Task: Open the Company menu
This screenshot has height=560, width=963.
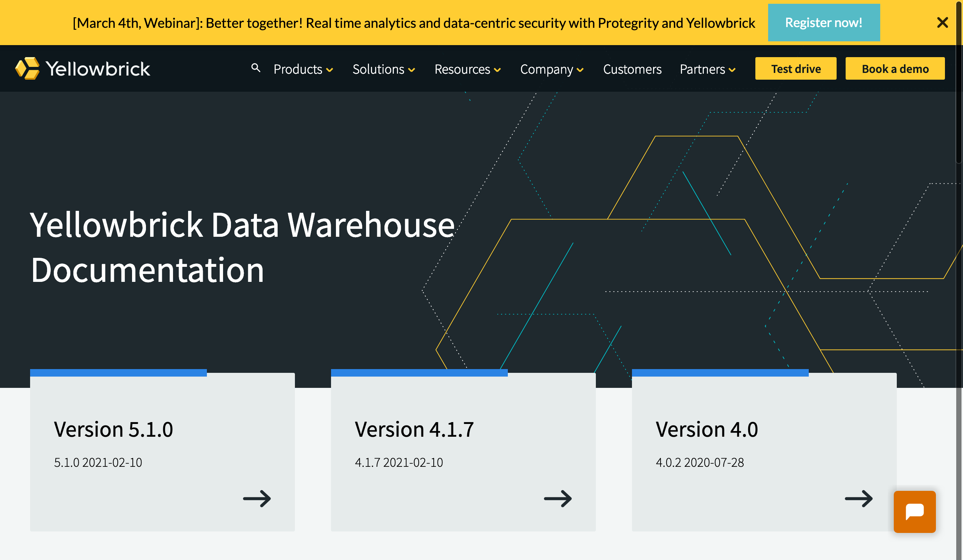Action: [x=547, y=70]
